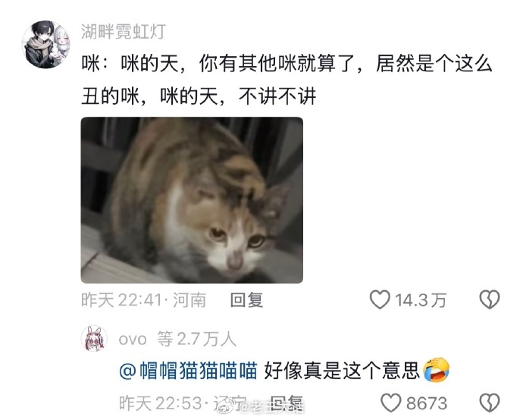Open the @帽帽猫猫喵喵 mention

point(188,370)
